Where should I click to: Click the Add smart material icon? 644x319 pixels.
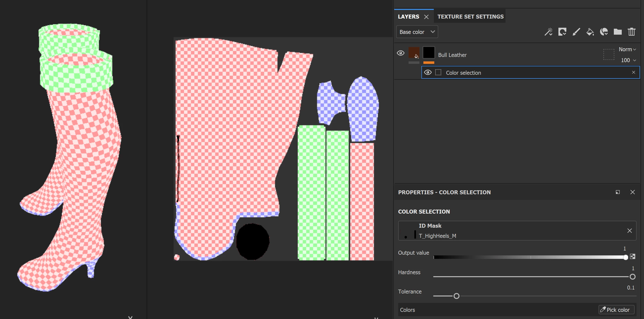tap(604, 32)
